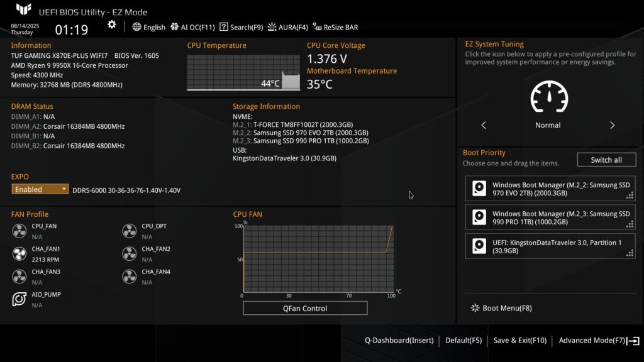Viewport: 644px width, 362px height.
Task: Select Windows Boot Manager 970 EVO boot entry
Action: pyautogui.click(x=550, y=189)
